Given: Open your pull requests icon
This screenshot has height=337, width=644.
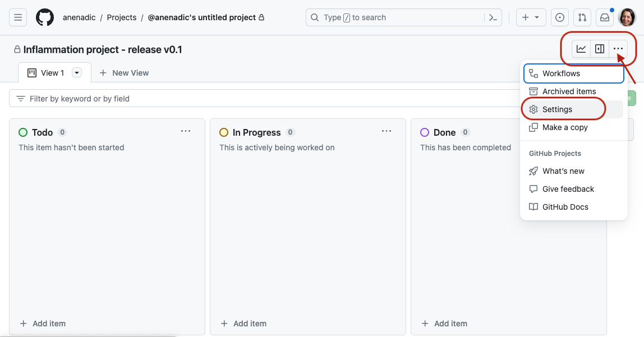Looking at the screenshot, I should click(x=582, y=17).
